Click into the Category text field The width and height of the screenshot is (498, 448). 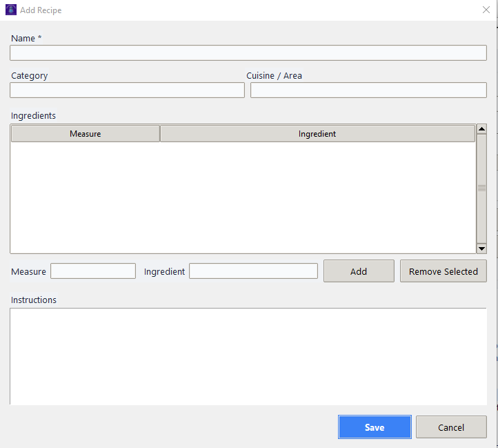[127, 90]
